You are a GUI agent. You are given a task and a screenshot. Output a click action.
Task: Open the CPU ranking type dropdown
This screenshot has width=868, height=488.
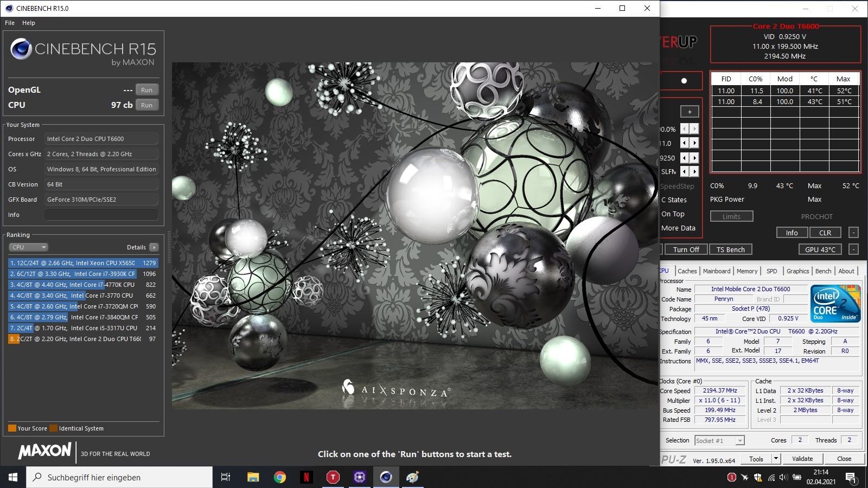pos(28,247)
